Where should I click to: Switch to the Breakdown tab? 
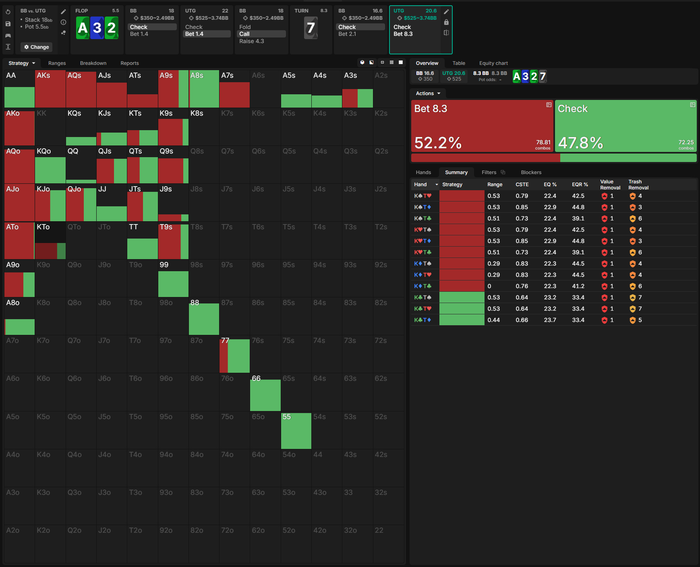[x=93, y=63]
